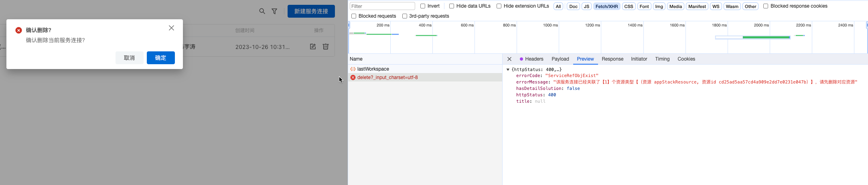Select the Preview tab

(x=585, y=59)
